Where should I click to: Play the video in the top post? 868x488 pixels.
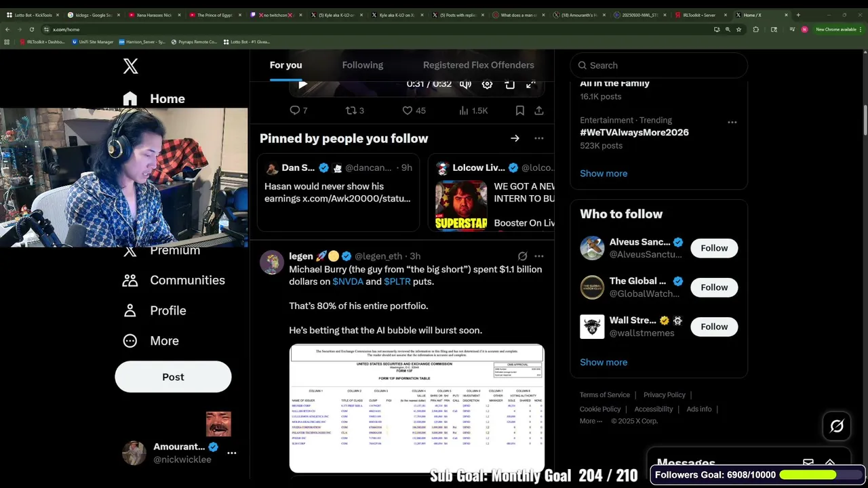point(302,84)
